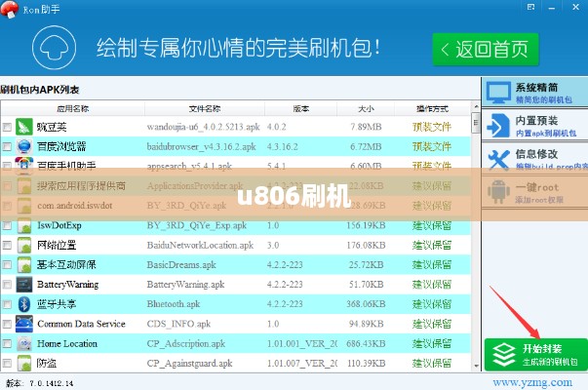Screen dimensions: 588x390
Task: Check the 网络位置 row checkbox
Action: (7, 246)
